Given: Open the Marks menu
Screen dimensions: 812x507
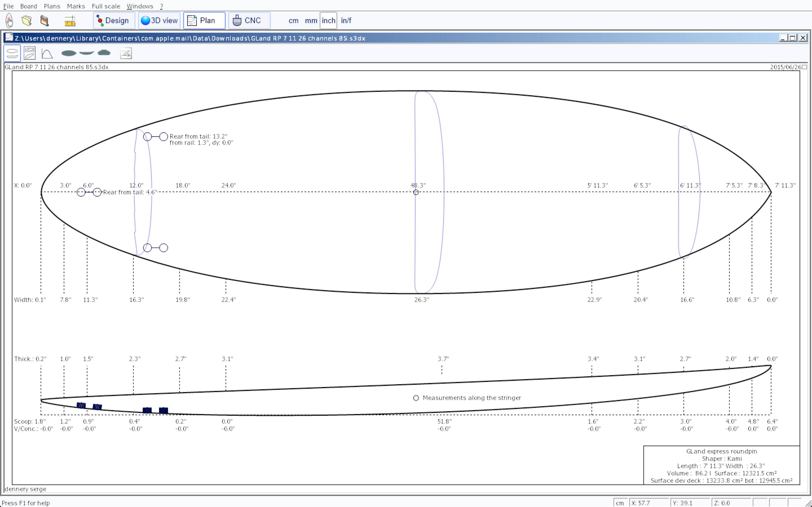Looking at the screenshot, I should tap(76, 6).
